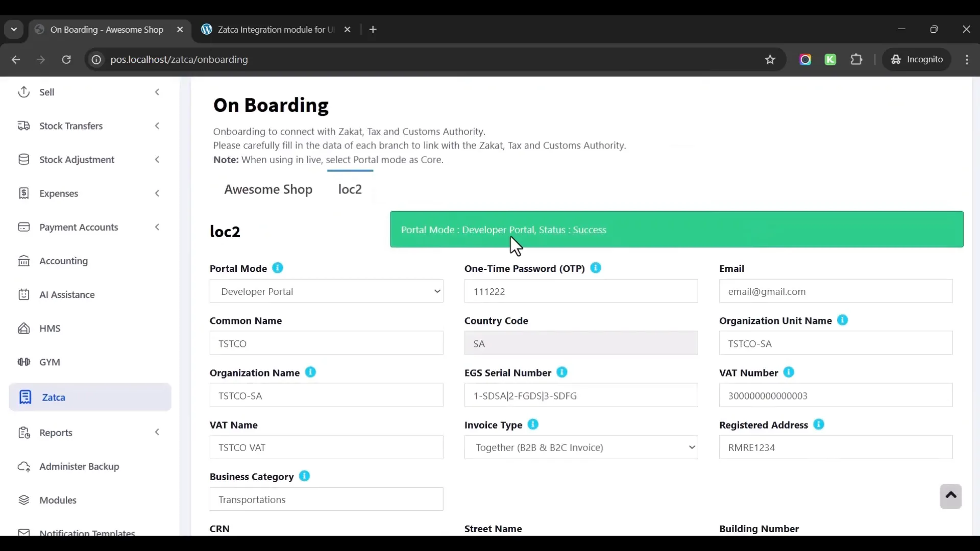Click the One-Time Password input field
The height and width of the screenshot is (551, 980).
pyautogui.click(x=581, y=291)
